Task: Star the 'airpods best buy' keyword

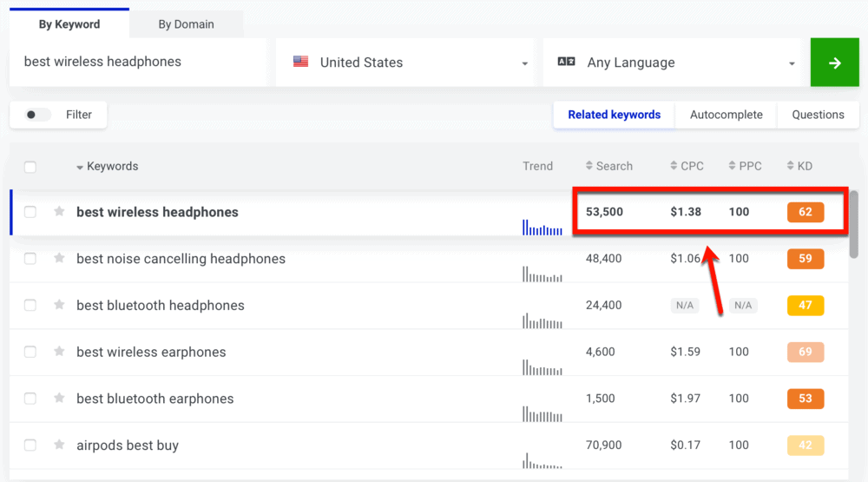Action: (59, 445)
